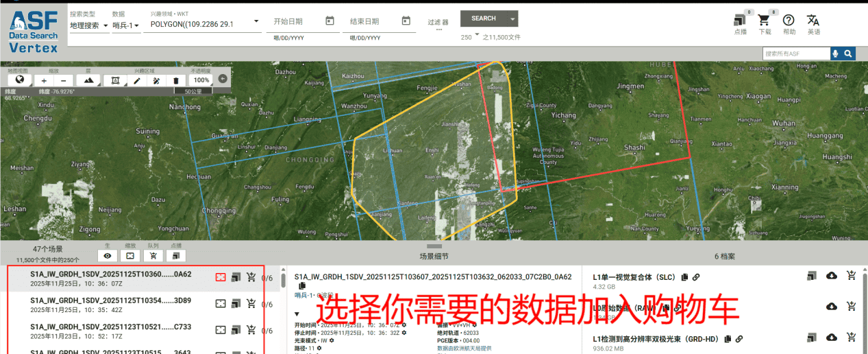
Task: Select the box draw area-of-interest tool
Action: click(115, 80)
